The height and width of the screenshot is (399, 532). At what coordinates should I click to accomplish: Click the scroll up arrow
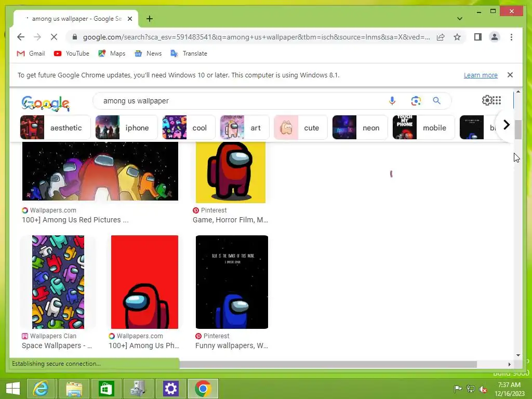pos(518,91)
